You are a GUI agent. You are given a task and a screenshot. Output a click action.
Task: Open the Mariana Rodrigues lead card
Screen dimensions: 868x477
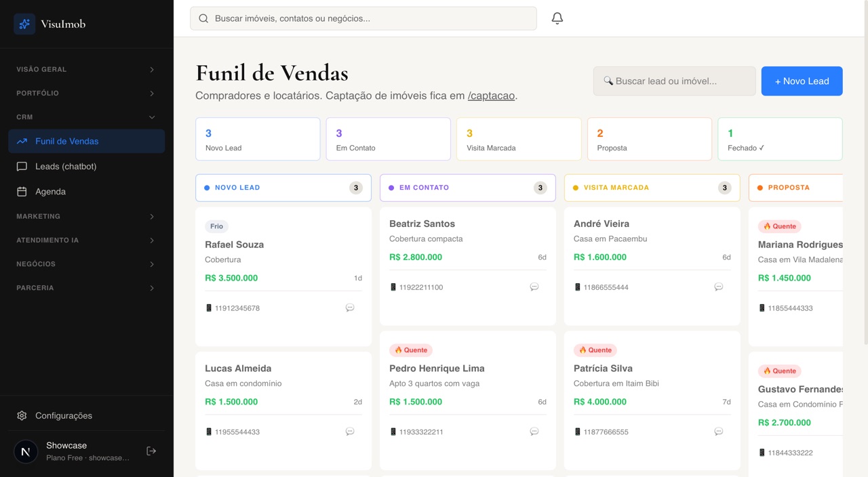pyautogui.click(x=795, y=276)
